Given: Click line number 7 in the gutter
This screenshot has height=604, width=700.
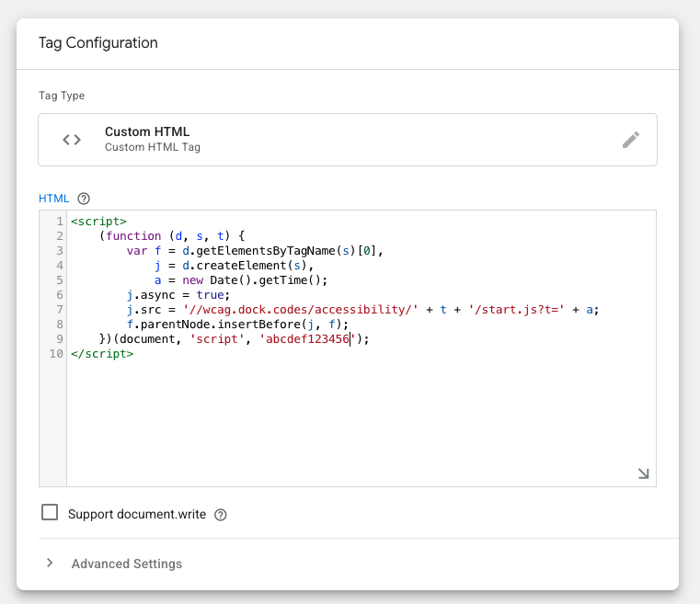Looking at the screenshot, I should [60, 310].
